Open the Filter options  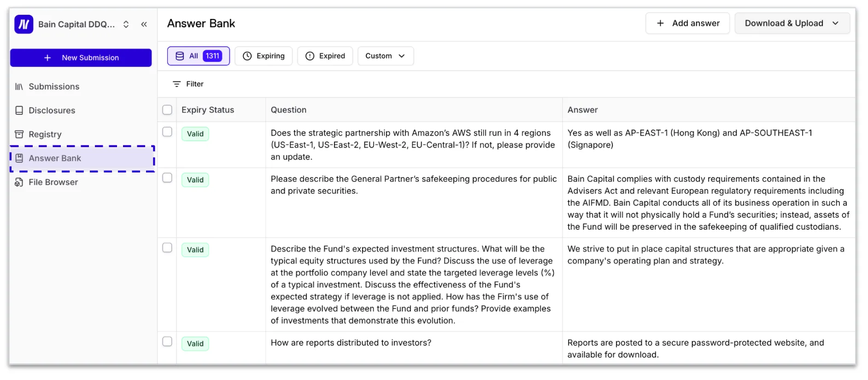(188, 84)
